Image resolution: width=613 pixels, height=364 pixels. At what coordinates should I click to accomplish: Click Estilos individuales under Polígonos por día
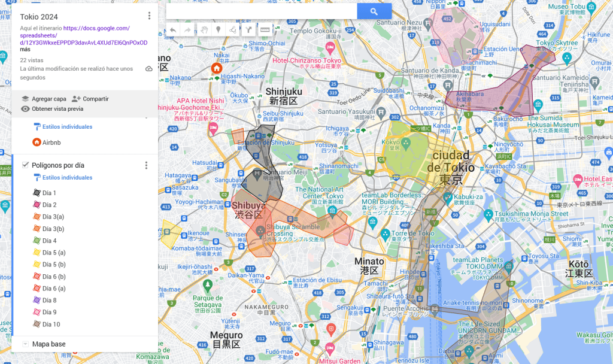click(x=67, y=178)
